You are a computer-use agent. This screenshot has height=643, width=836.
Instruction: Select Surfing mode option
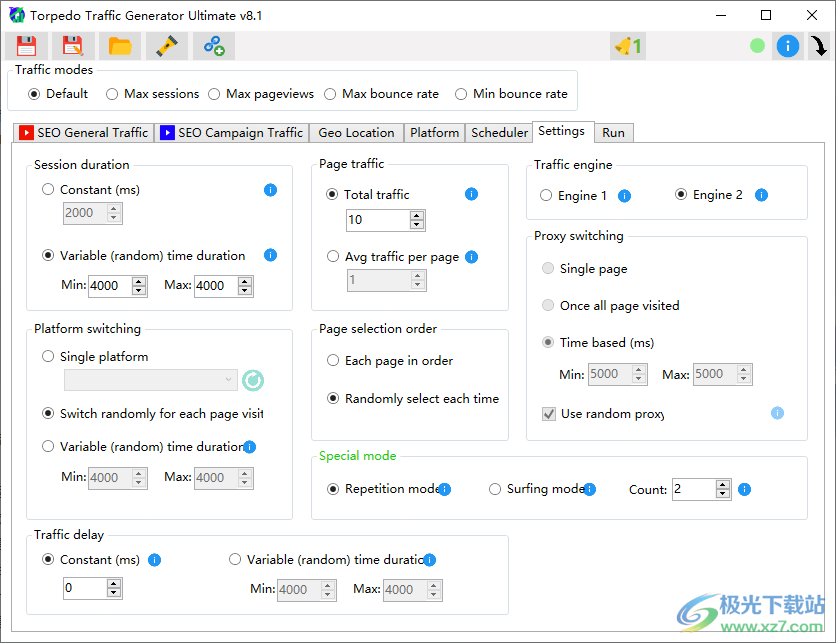535,489
